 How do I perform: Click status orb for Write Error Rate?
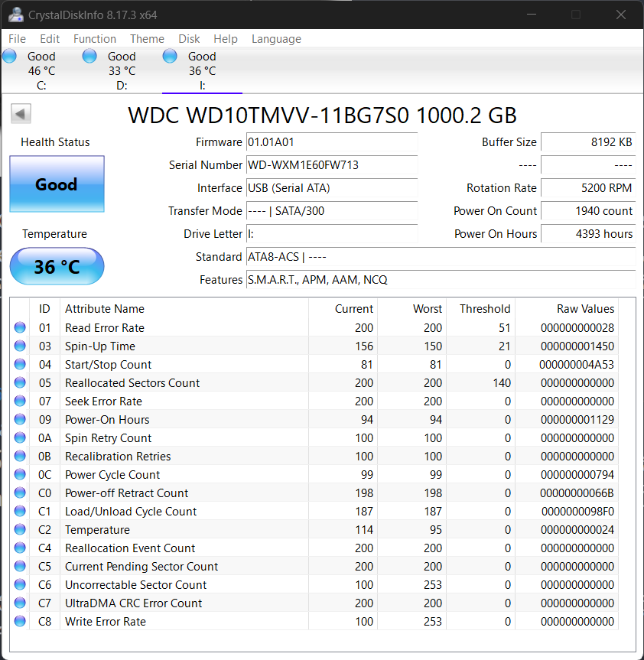click(x=20, y=621)
